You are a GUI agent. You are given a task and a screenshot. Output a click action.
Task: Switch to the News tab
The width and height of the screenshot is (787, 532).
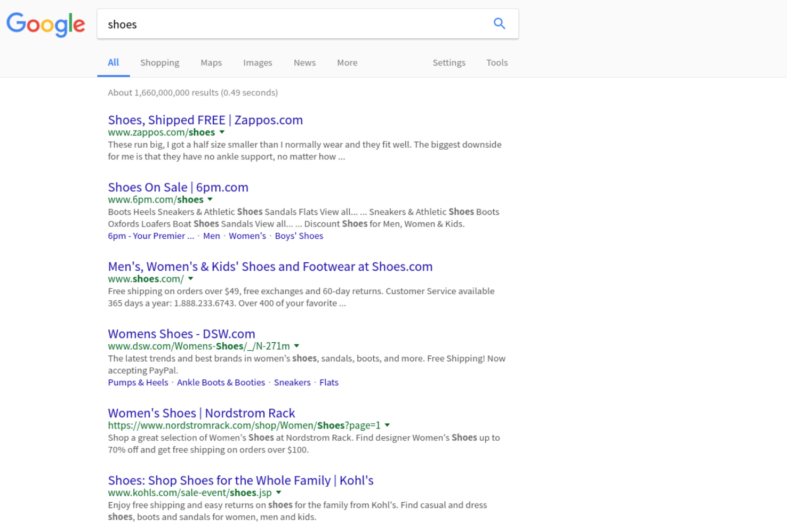[x=304, y=62]
